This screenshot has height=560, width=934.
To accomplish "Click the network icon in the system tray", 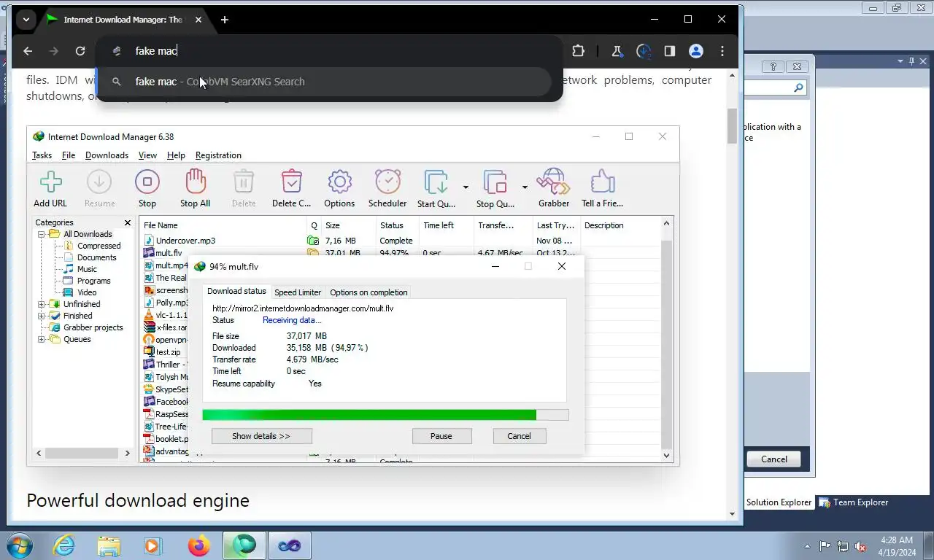I will coord(843,546).
